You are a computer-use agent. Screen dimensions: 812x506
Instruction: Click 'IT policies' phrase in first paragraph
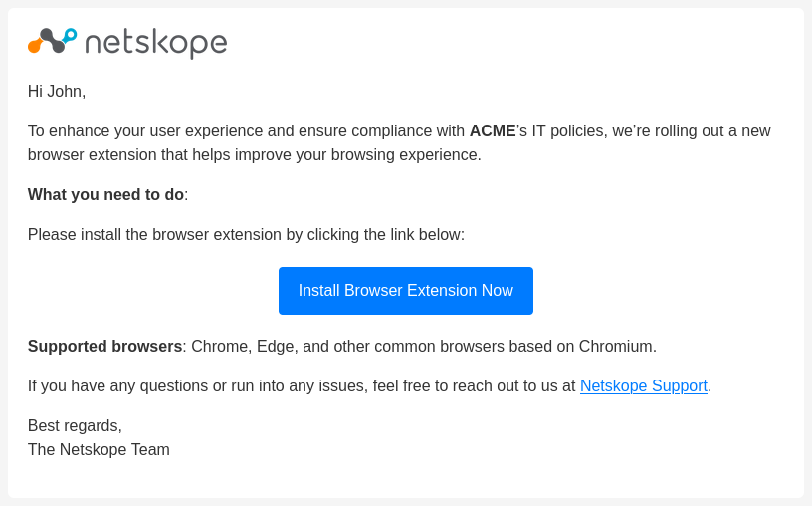(x=567, y=130)
